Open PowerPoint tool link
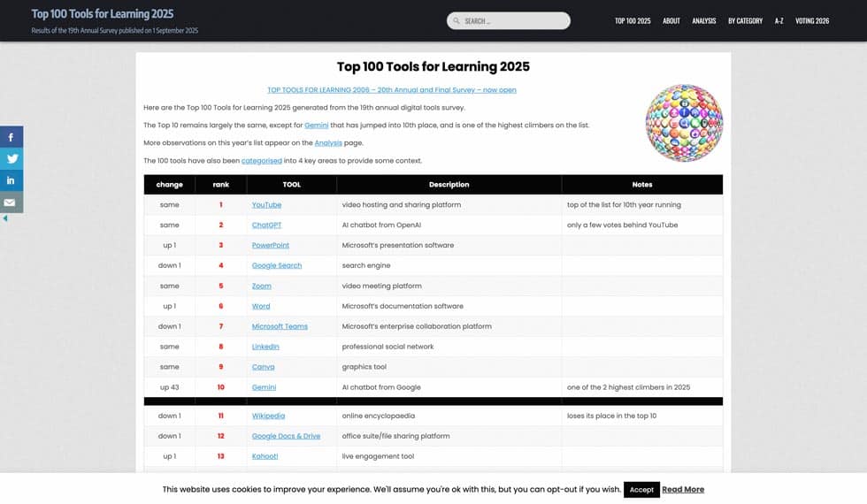The width and height of the screenshot is (867, 504). [271, 246]
